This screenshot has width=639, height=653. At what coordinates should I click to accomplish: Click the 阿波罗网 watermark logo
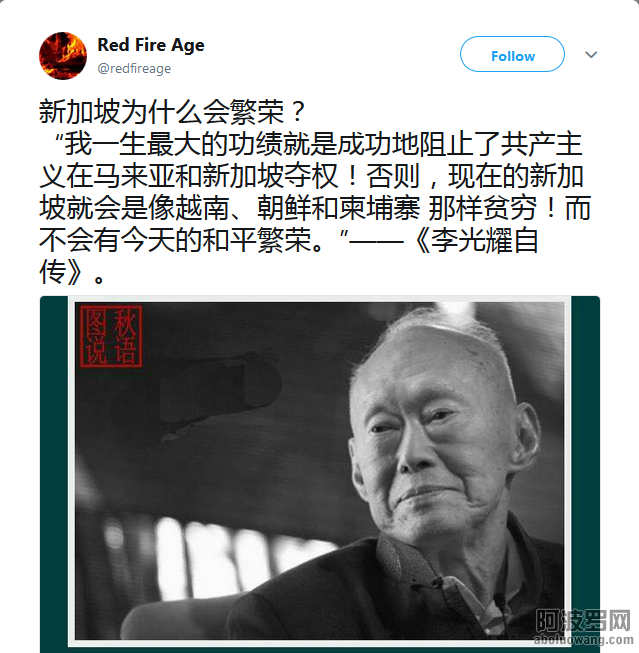coord(583,621)
